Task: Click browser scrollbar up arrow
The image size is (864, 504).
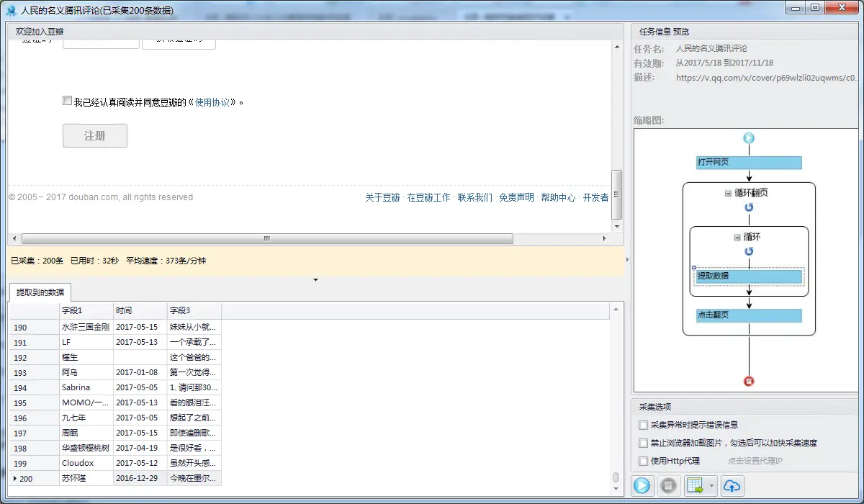Action: pyautogui.click(x=616, y=47)
